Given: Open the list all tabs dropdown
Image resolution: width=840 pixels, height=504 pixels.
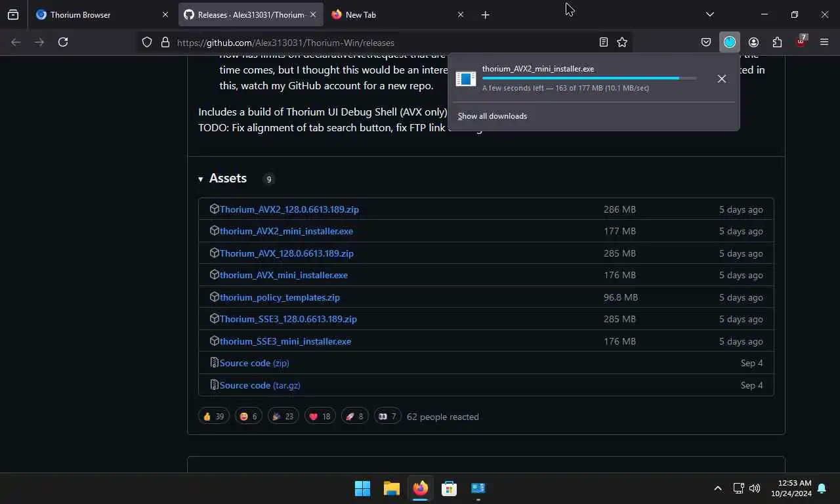Looking at the screenshot, I should point(709,14).
